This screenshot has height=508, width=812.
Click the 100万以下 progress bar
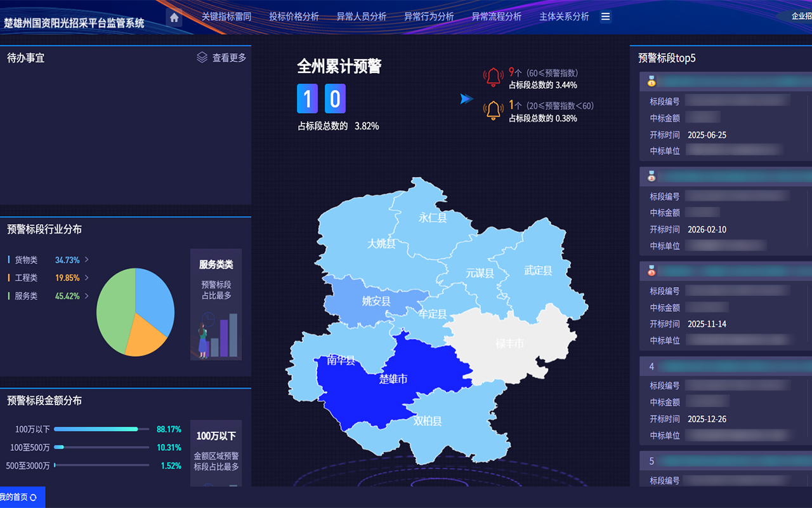(x=101, y=429)
